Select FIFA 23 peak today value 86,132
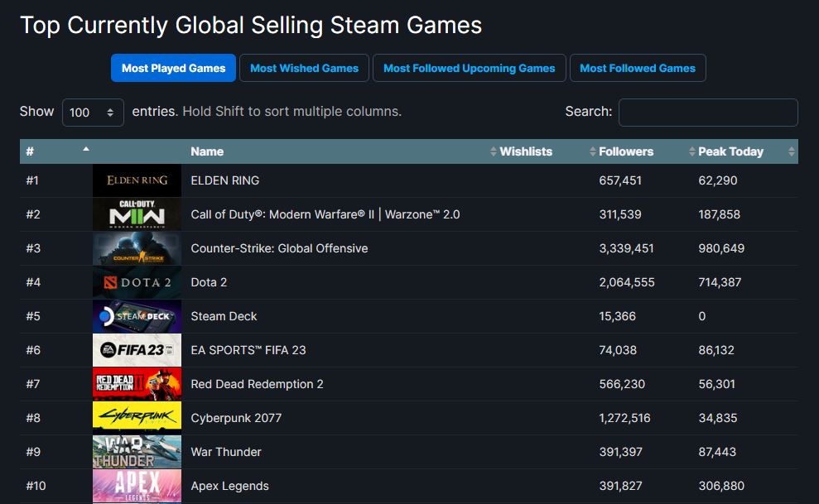Image resolution: width=819 pixels, height=504 pixels. tap(716, 350)
